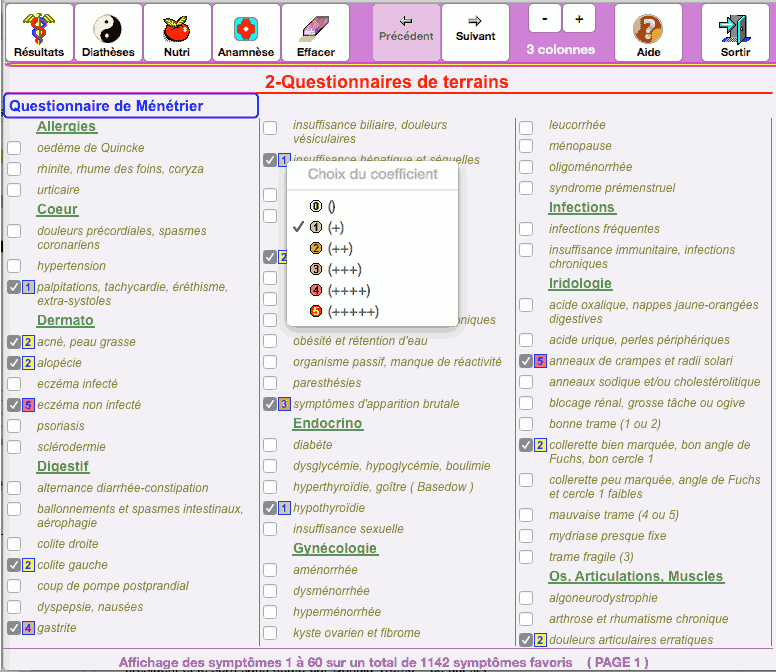
Task: Uncheck hypothyroïdie checkbox
Action: click(270, 508)
